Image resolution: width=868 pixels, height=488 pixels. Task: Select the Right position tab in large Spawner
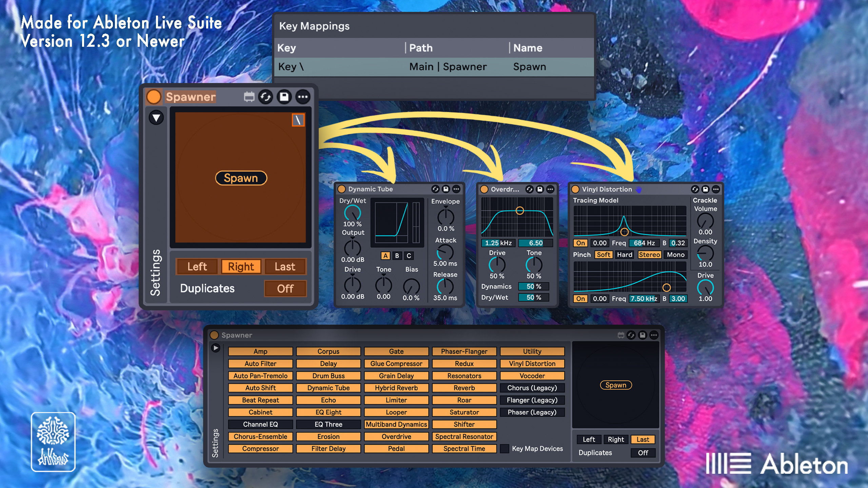point(241,267)
